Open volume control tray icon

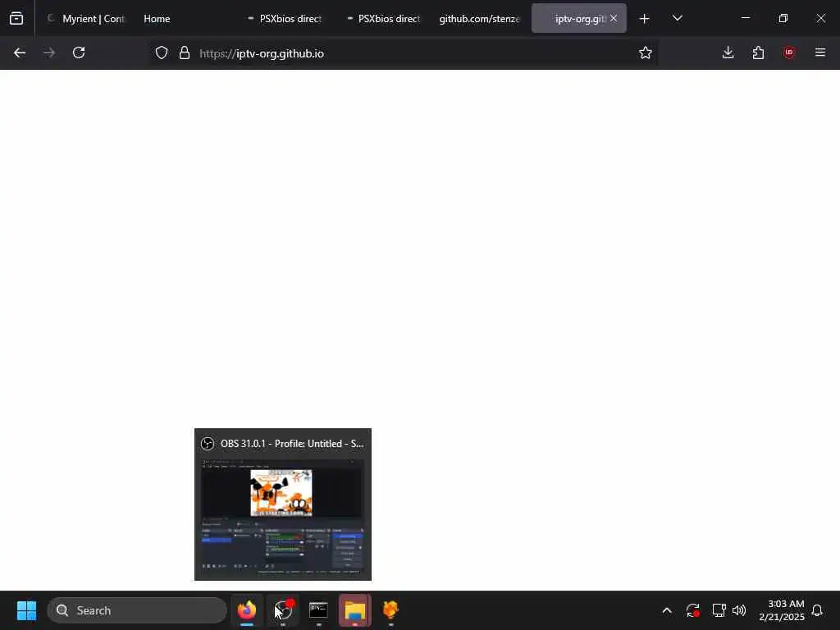coord(739,610)
